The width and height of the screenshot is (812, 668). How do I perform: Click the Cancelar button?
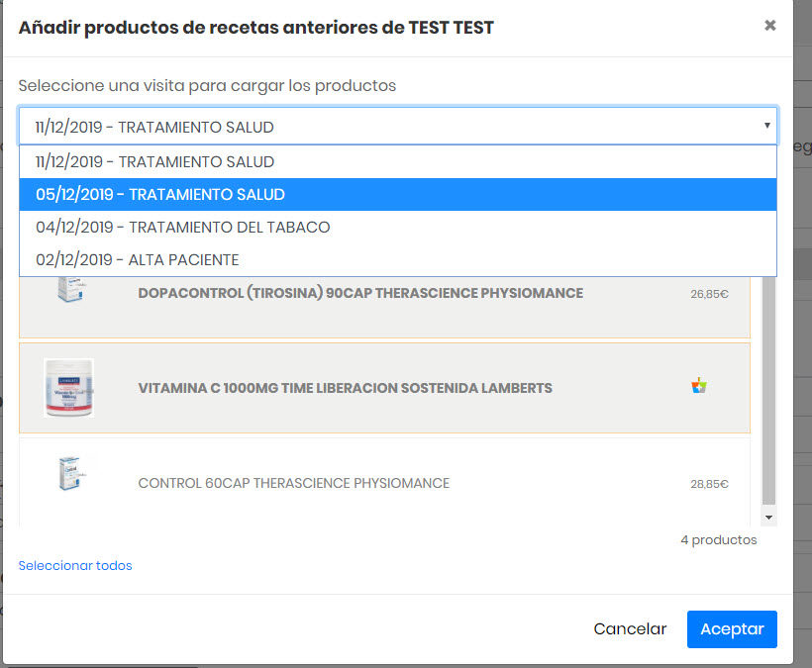[630, 628]
